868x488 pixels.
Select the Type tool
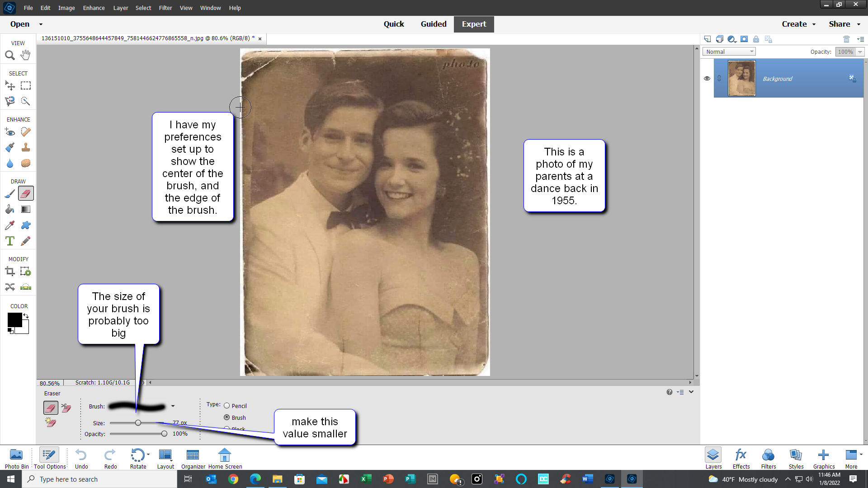coord(10,241)
